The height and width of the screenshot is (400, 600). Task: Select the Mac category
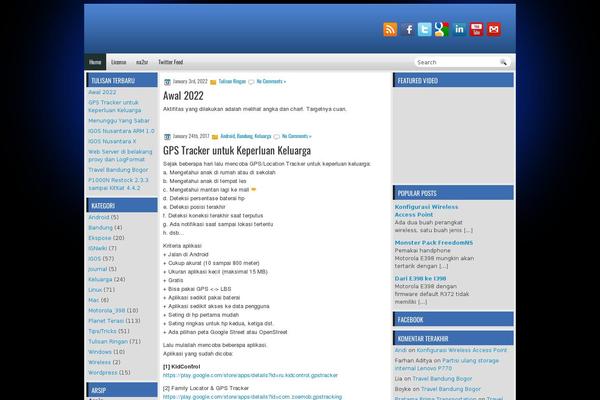coord(94,300)
